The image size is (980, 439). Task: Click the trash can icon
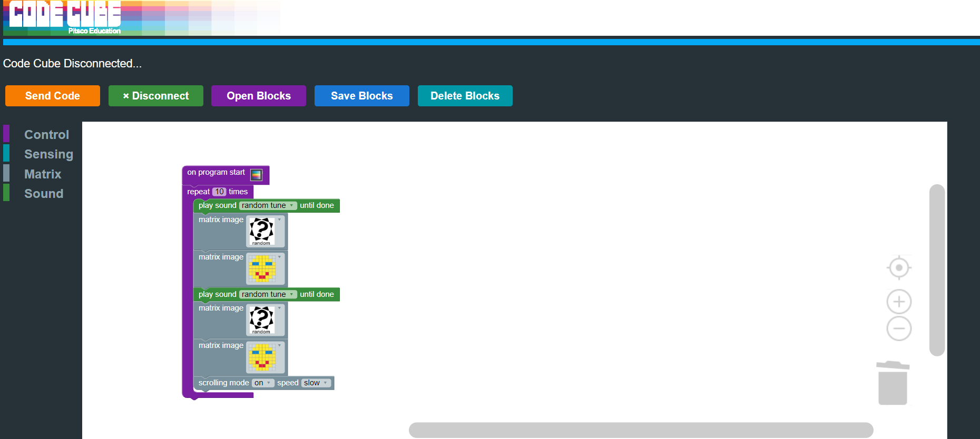893,383
